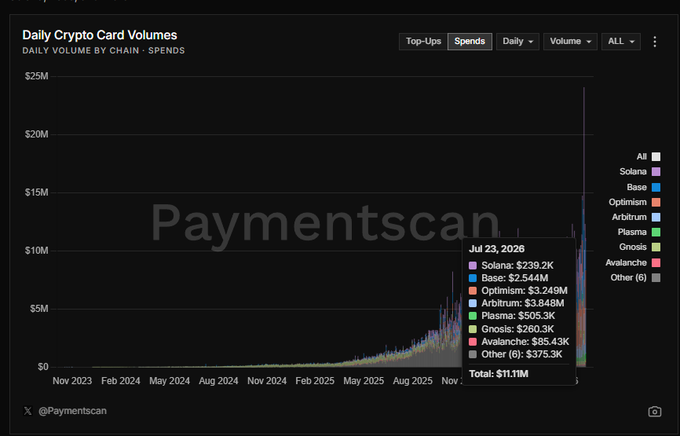Click the $0 axis label

click(43, 367)
